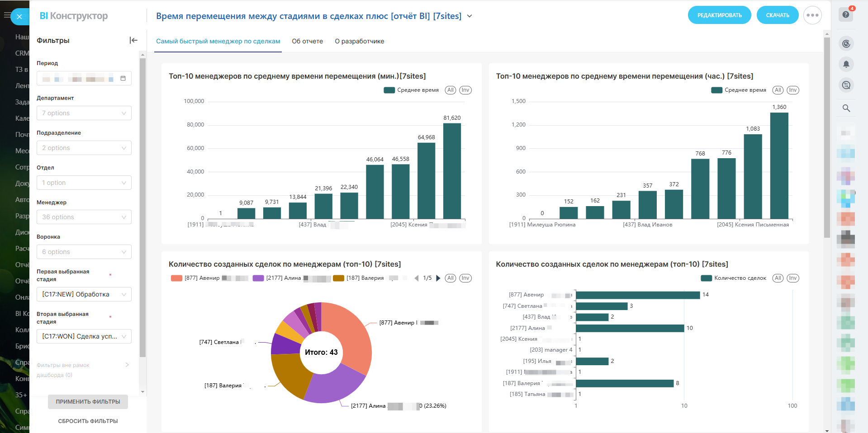
Task: Open the Менеджер dropdown with 36 options
Action: click(x=84, y=217)
